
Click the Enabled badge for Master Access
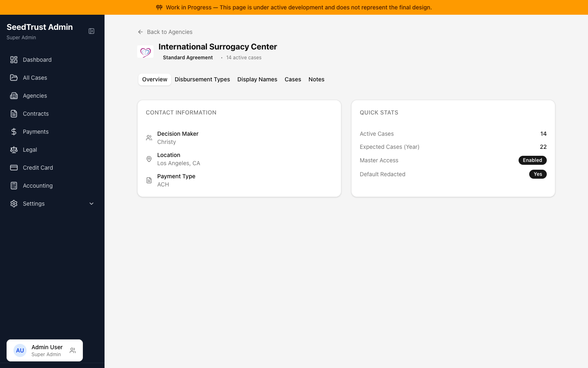pyautogui.click(x=532, y=160)
